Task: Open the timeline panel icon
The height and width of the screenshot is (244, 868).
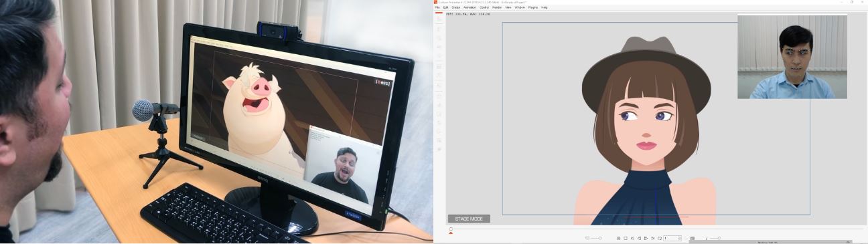Action: tap(692, 238)
